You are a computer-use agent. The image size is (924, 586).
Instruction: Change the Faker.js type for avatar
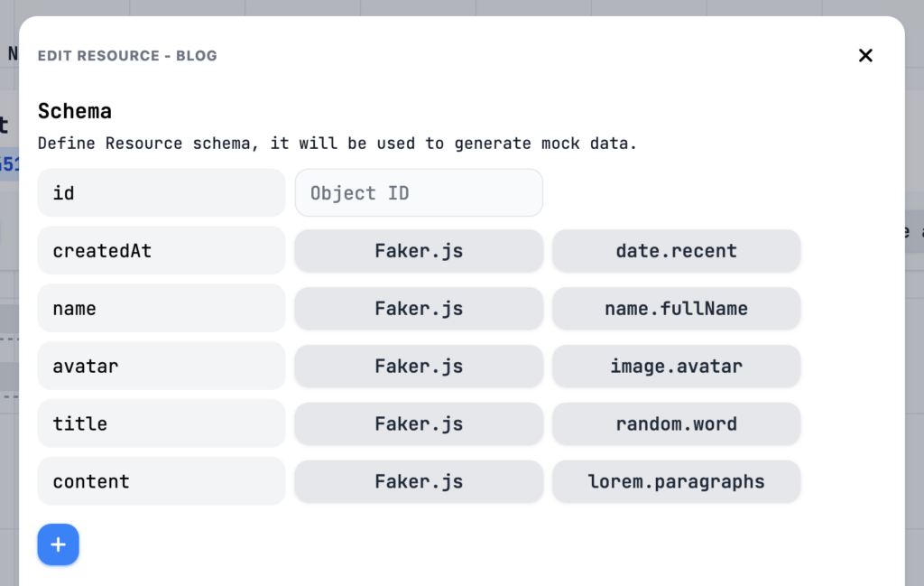click(418, 366)
